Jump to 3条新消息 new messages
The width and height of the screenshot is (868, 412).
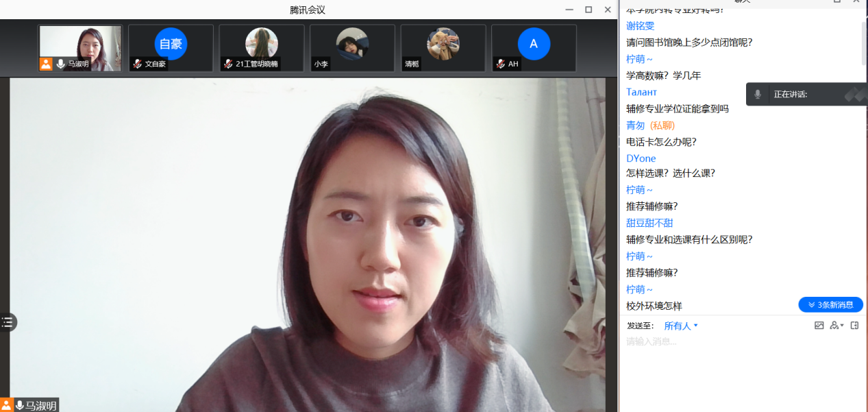[830, 304]
